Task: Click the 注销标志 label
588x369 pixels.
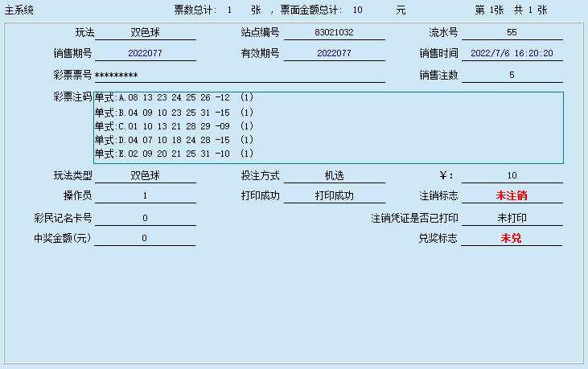Action: point(438,196)
